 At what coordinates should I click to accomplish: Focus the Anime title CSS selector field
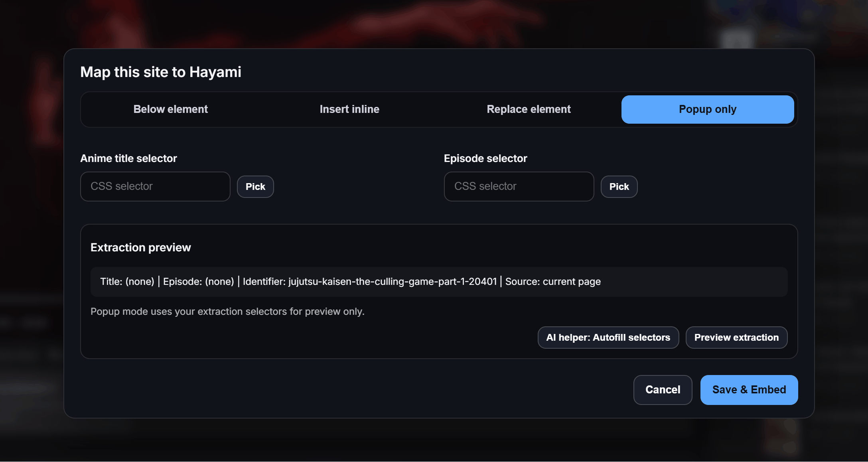coord(155,186)
